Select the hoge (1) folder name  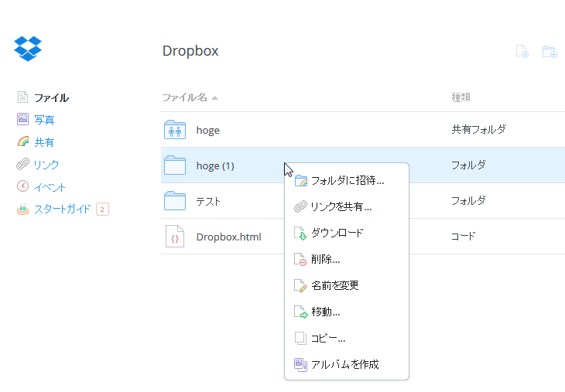[215, 165]
